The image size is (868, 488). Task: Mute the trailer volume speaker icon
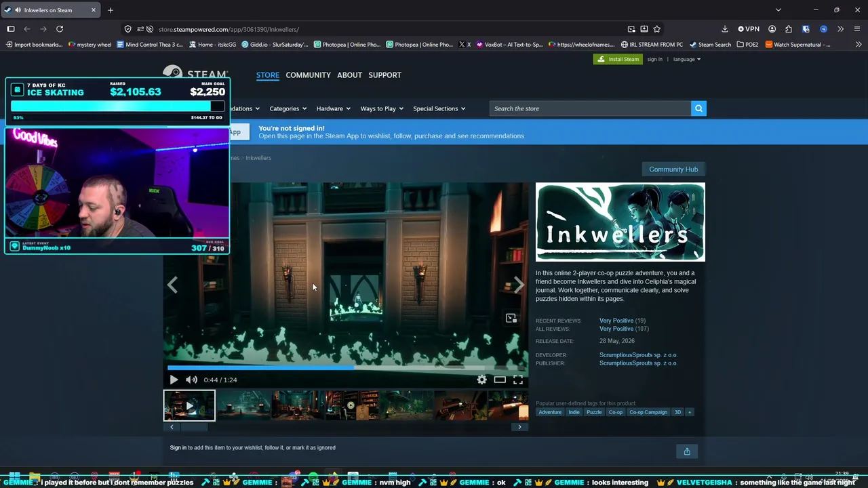[192, 380]
